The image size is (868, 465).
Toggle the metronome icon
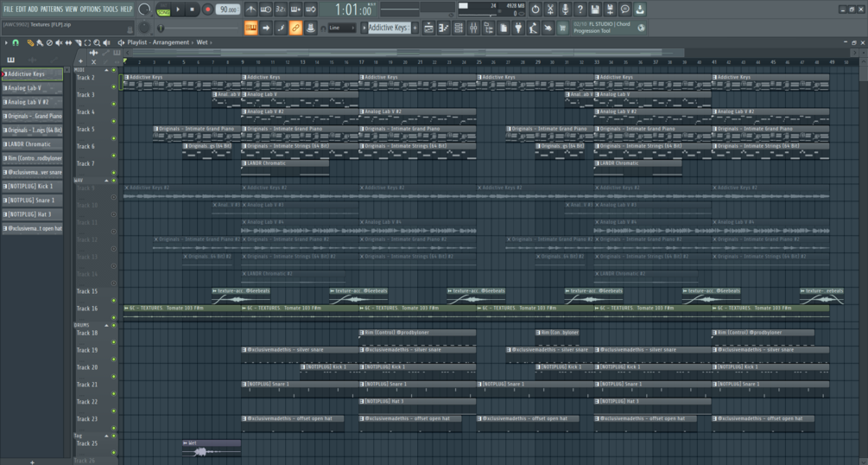click(x=250, y=10)
